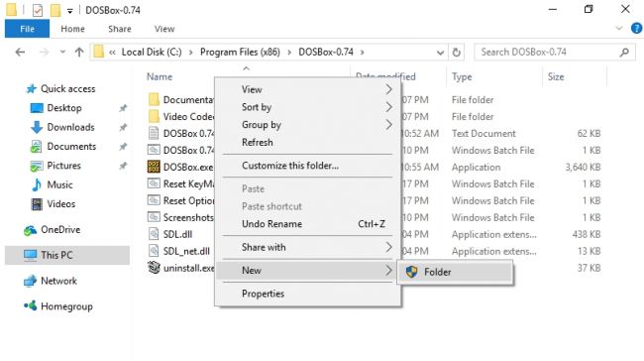The height and width of the screenshot is (361, 644).
Task: Open Group by submenu in context menu
Action: 307,125
